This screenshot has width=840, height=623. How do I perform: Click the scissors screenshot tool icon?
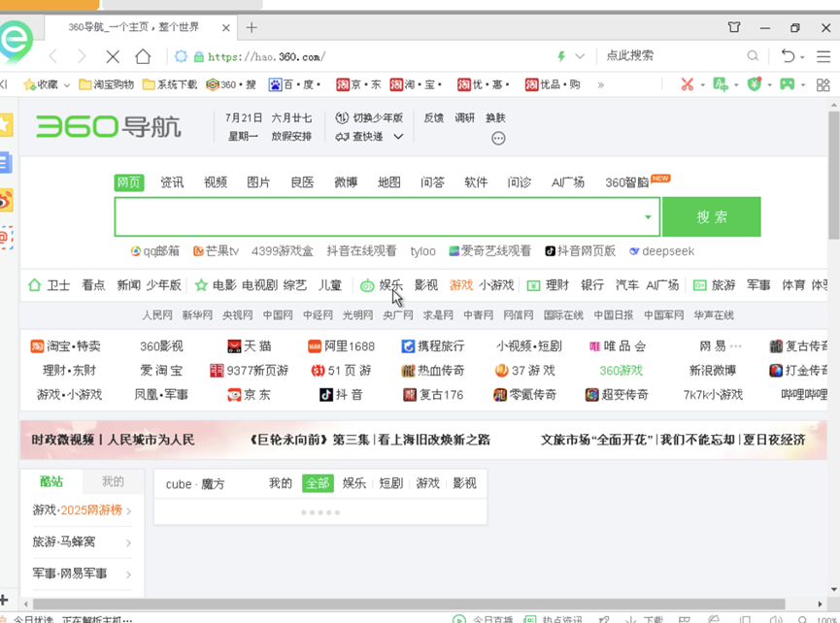687,84
